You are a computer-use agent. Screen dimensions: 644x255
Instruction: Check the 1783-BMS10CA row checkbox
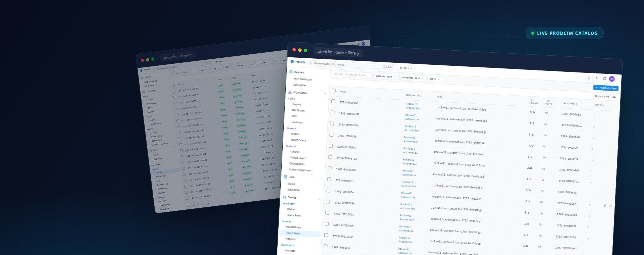point(328,191)
